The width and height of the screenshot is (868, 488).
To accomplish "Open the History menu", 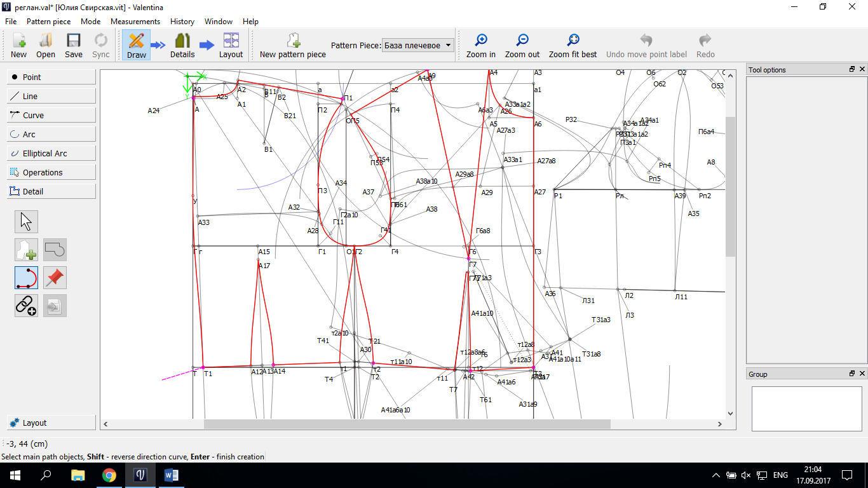I will [182, 22].
